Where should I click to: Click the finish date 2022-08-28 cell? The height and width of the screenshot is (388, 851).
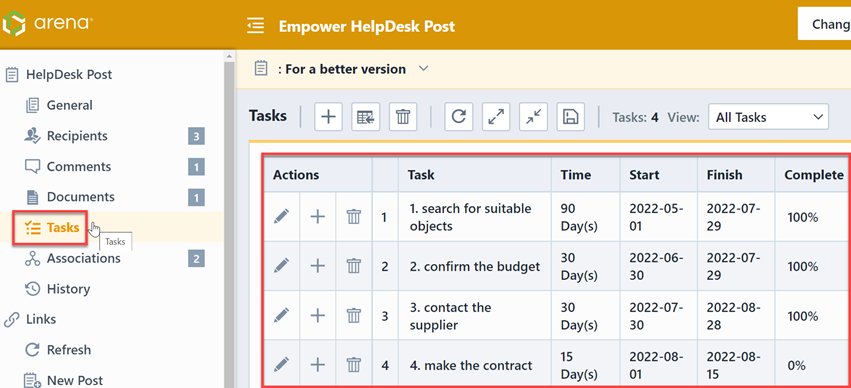click(x=736, y=316)
